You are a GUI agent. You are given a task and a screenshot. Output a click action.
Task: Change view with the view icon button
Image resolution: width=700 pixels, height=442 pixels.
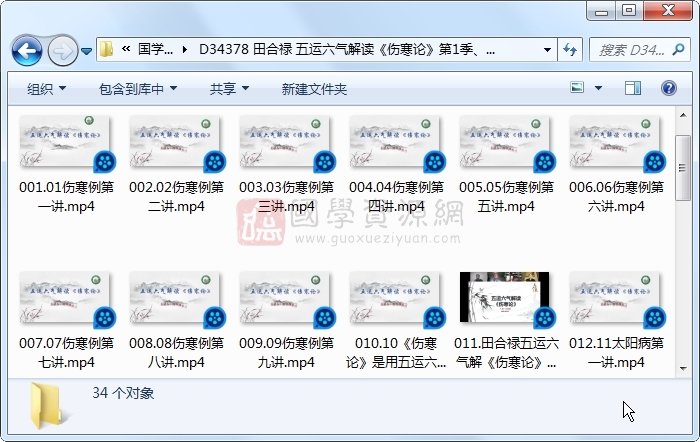pyautogui.click(x=577, y=88)
